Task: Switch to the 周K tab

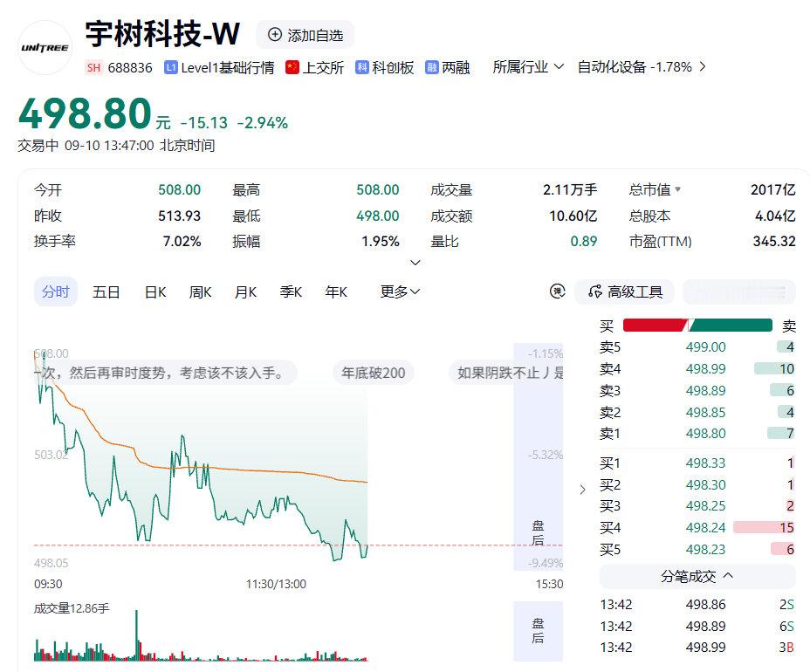Action: [201, 291]
